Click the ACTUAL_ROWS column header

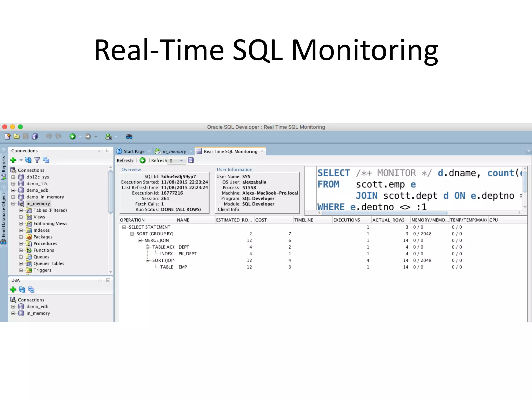[391, 220]
